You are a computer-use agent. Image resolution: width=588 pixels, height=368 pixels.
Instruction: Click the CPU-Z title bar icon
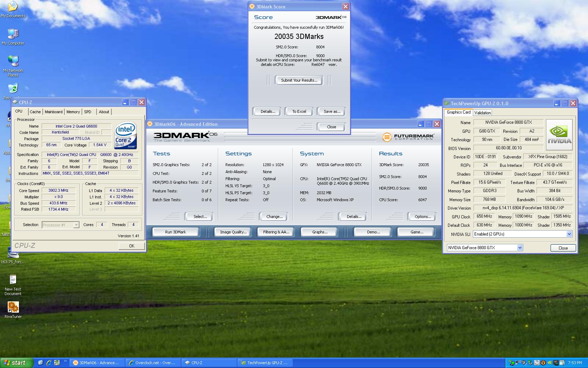15,102
